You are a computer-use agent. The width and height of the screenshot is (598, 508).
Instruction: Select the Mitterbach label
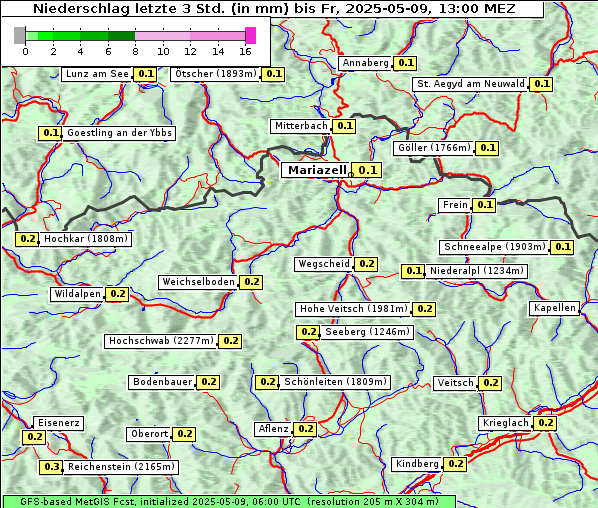point(301,126)
